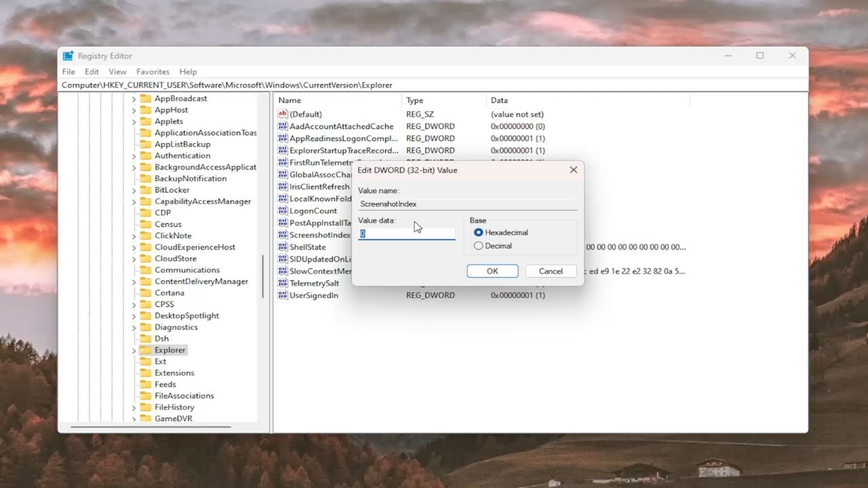Click the Diagnostics folder icon
868x488 pixels.
click(x=145, y=327)
